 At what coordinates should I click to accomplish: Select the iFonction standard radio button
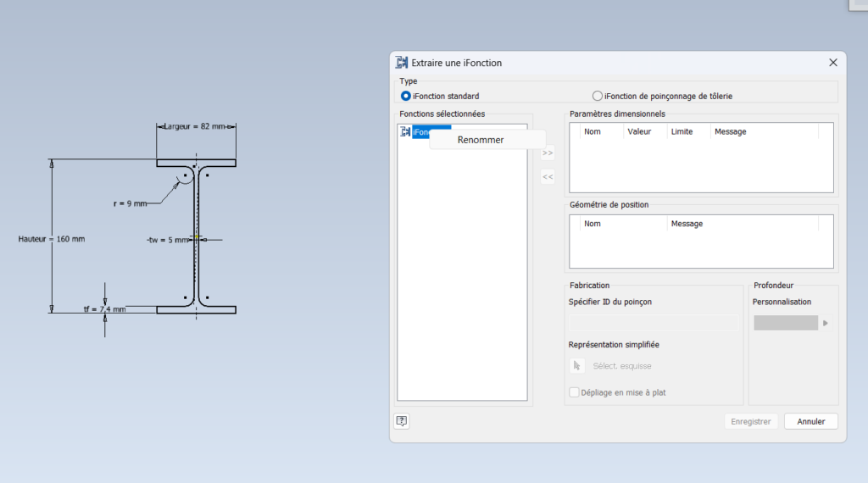406,97
